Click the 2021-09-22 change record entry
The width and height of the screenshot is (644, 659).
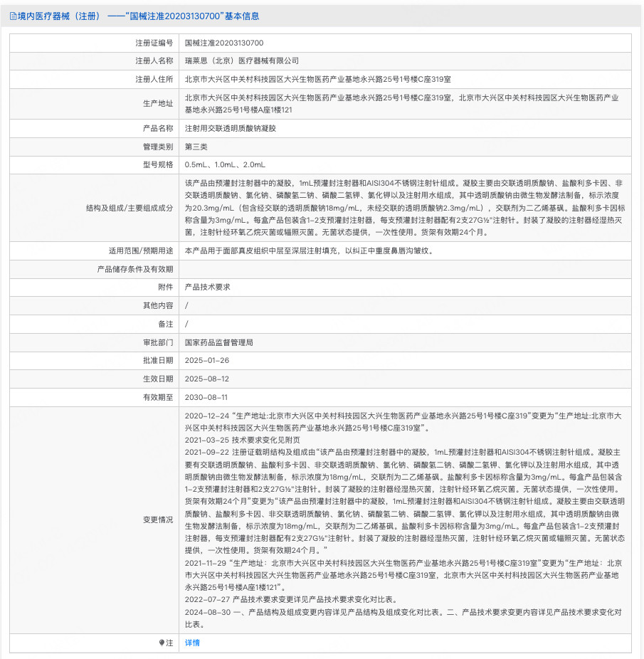(405, 502)
